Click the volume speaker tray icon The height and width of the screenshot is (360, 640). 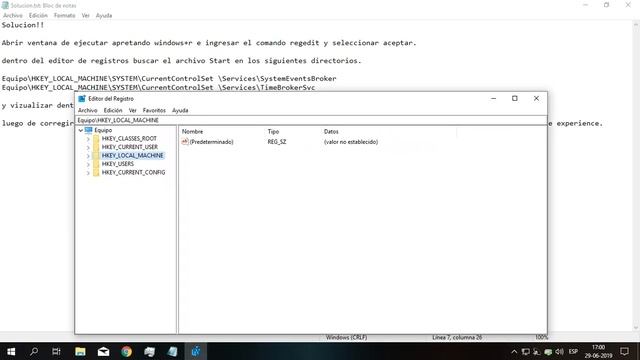(x=559, y=351)
